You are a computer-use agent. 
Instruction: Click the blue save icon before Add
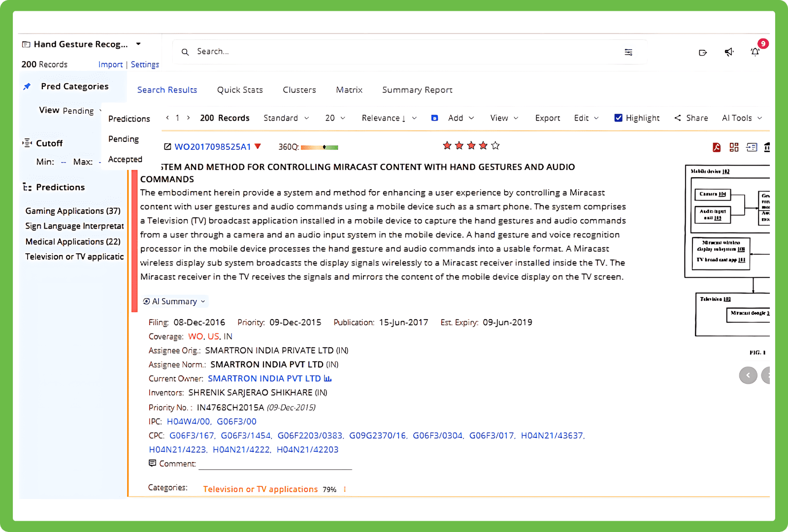pos(434,118)
